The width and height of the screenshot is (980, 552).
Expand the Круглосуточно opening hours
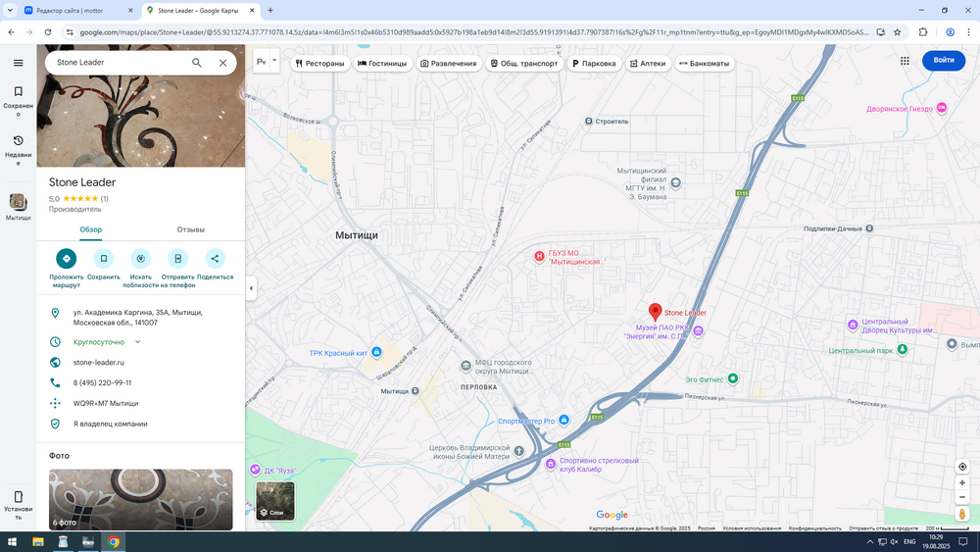click(x=137, y=342)
